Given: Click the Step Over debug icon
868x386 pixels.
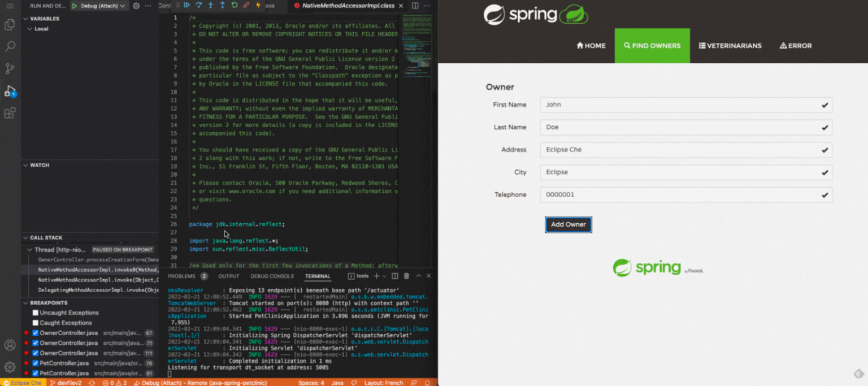Looking at the screenshot, I should (199, 5).
